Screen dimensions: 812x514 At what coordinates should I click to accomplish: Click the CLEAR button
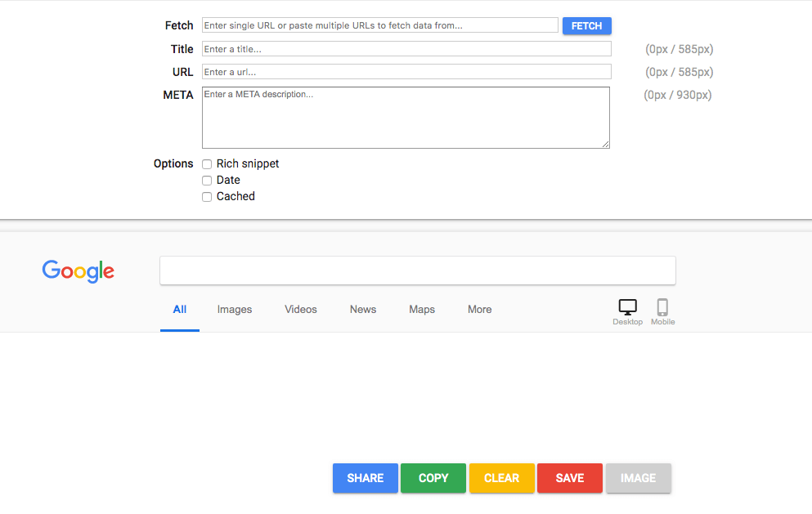(501, 478)
